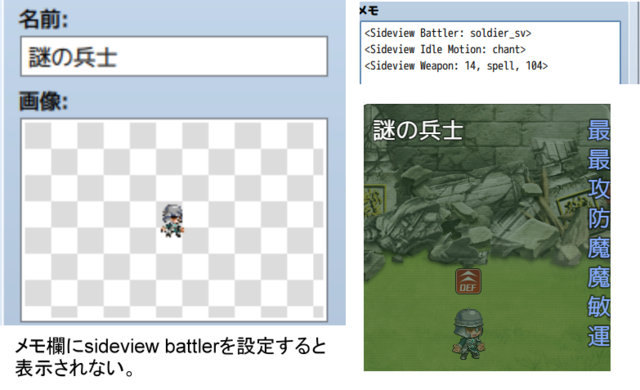This screenshot has width=640, height=390.
Task: Click the helmeted soldier sprite in battle scene
Action: coord(469,334)
